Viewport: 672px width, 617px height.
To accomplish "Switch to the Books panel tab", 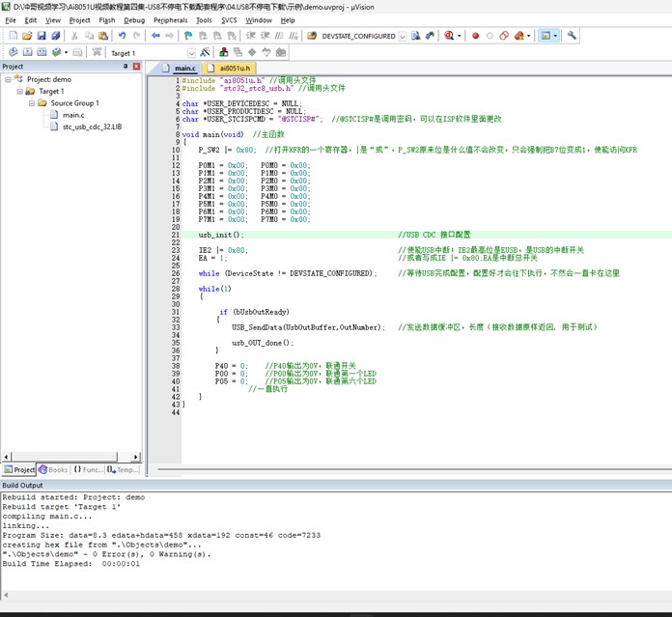I will [54, 469].
